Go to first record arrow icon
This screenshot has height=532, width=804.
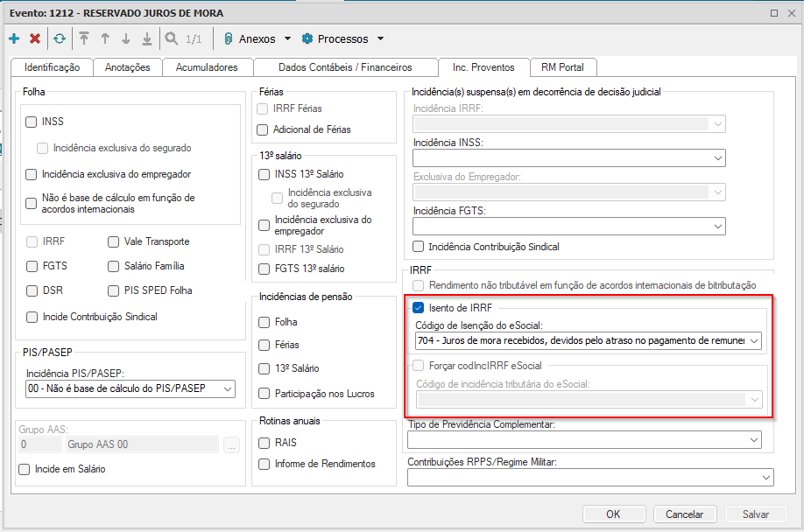point(84,38)
